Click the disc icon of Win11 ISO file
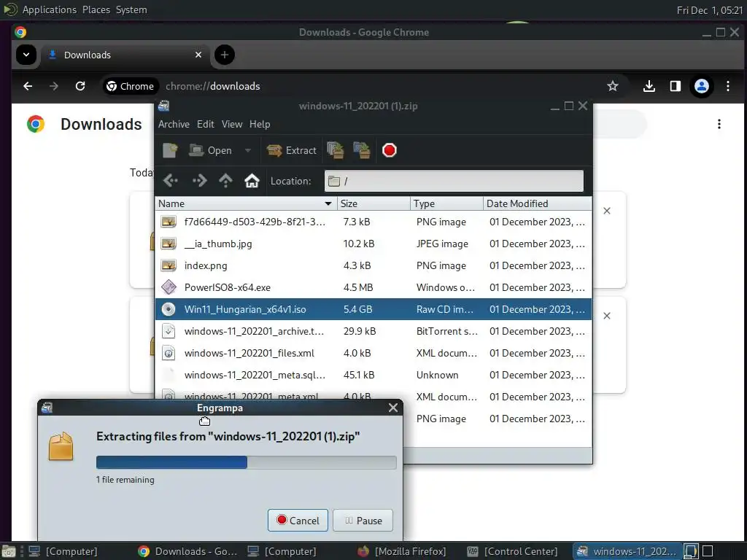The image size is (747, 560). click(x=169, y=309)
